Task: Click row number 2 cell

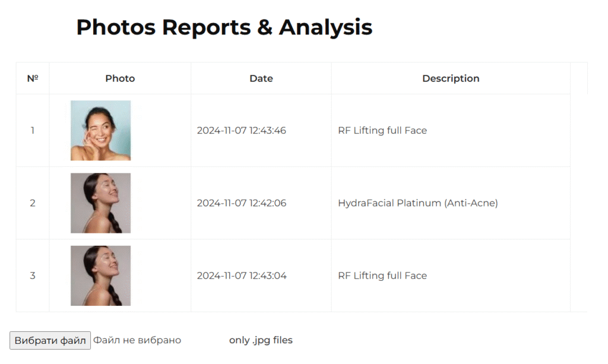Action: [33, 203]
